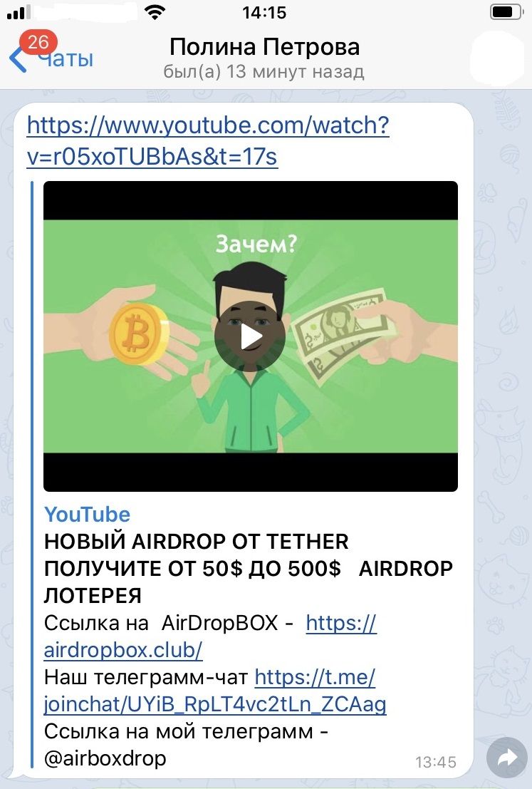The image size is (532, 789).
Task: Open the Зачем? video preview thumbnail
Action: tap(251, 336)
